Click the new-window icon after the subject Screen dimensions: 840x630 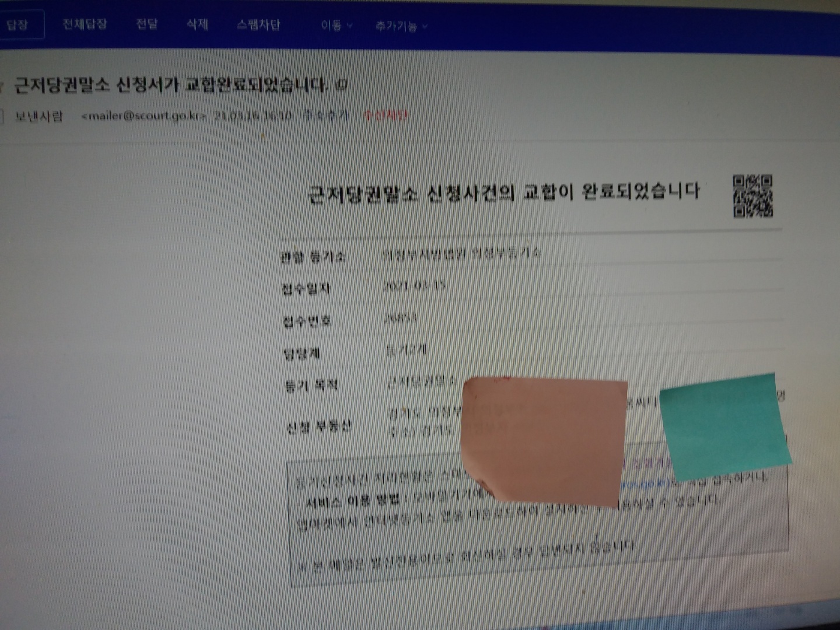pos(342,85)
